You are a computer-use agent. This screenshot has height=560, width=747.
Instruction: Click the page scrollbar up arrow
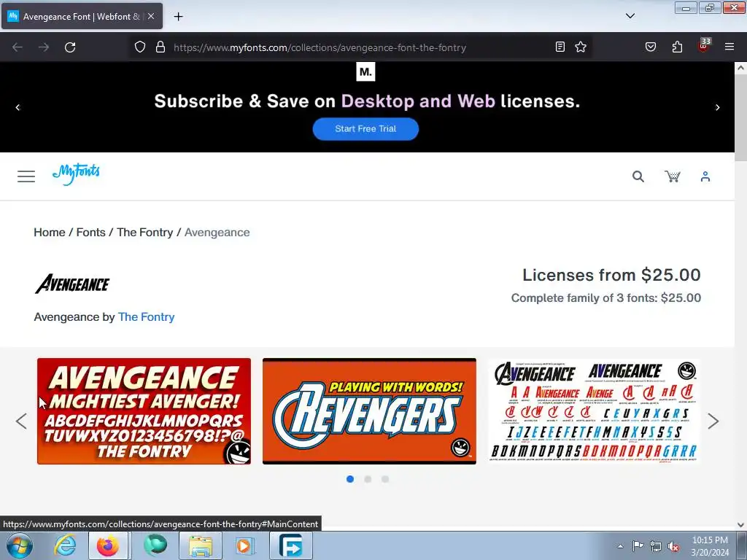[x=741, y=68]
